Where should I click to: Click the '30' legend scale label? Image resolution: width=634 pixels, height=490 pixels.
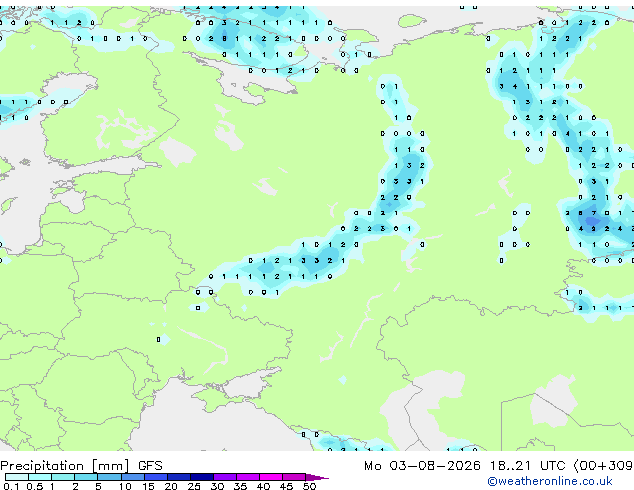coord(218,486)
